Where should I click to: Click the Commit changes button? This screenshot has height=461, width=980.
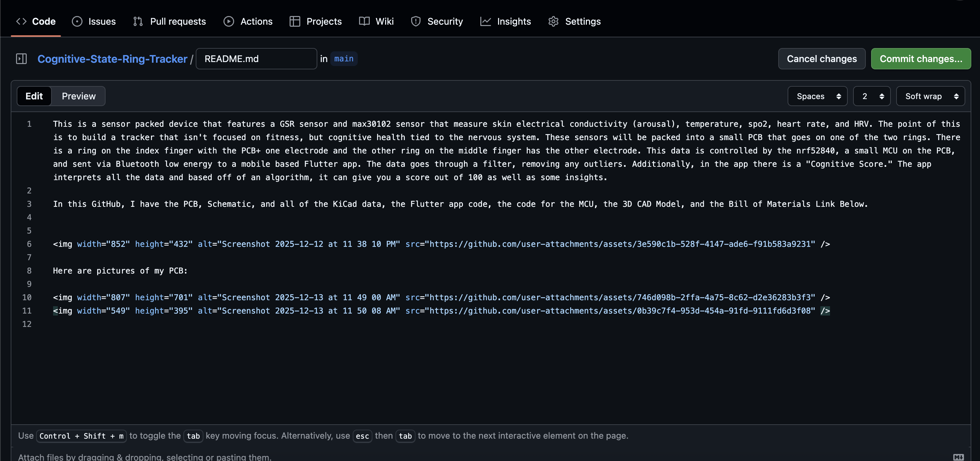point(921,58)
